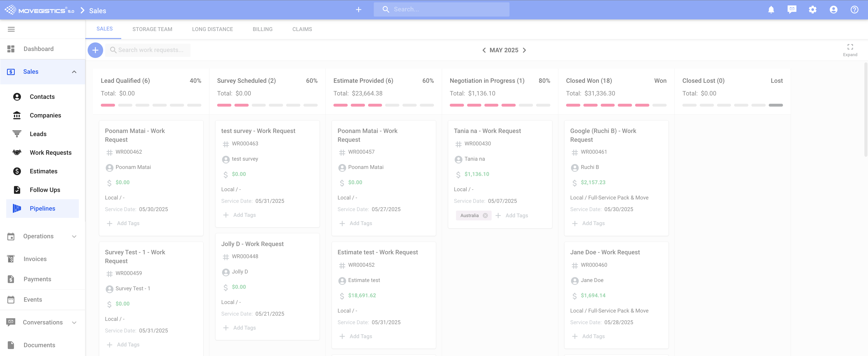Go to previous month before May 2025

tap(484, 50)
